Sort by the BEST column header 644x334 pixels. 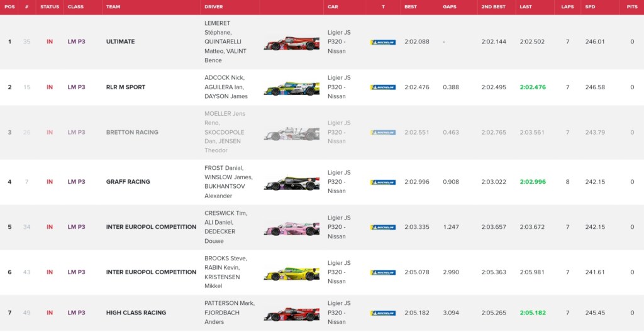click(410, 7)
